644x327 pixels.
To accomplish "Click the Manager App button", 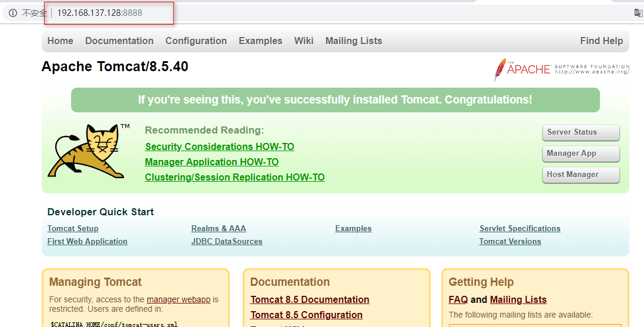I will (581, 154).
